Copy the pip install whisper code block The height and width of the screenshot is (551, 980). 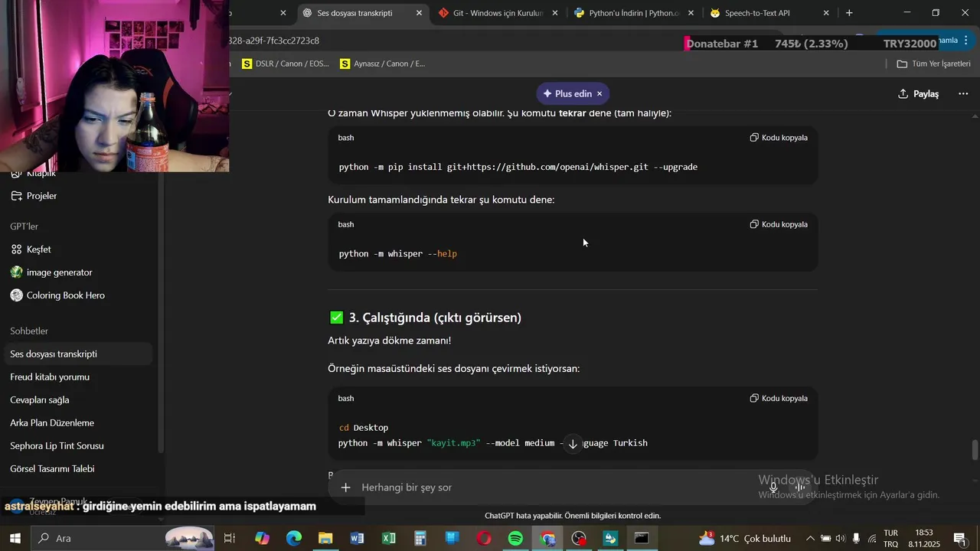(x=779, y=138)
